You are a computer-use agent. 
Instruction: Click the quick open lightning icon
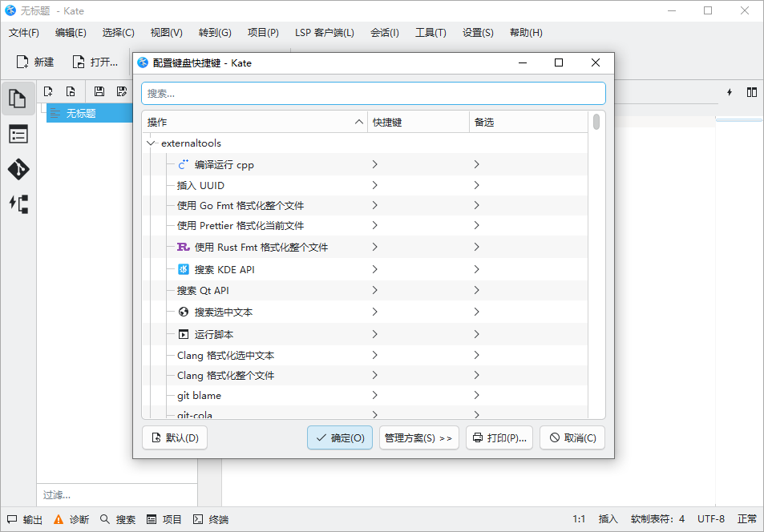(730, 92)
